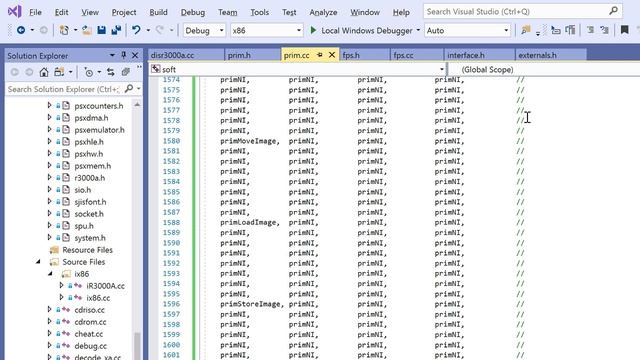Screen dimensions: 640x360
Task: Click the search magnifier in Visual Studio search
Action: point(613,11)
